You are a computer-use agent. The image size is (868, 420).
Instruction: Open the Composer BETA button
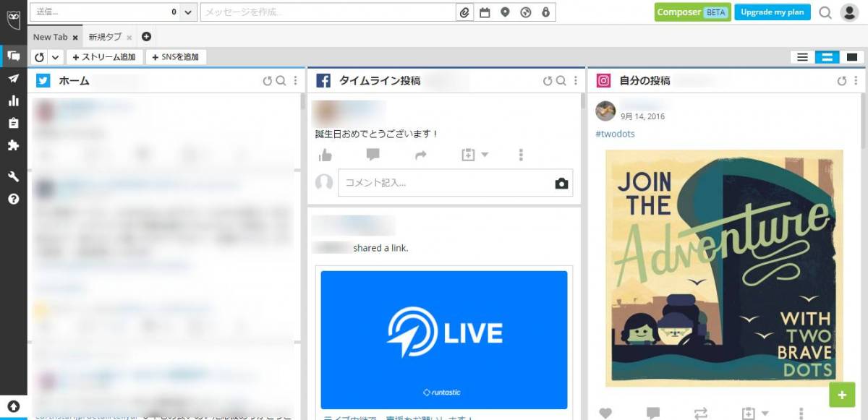click(693, 12)
